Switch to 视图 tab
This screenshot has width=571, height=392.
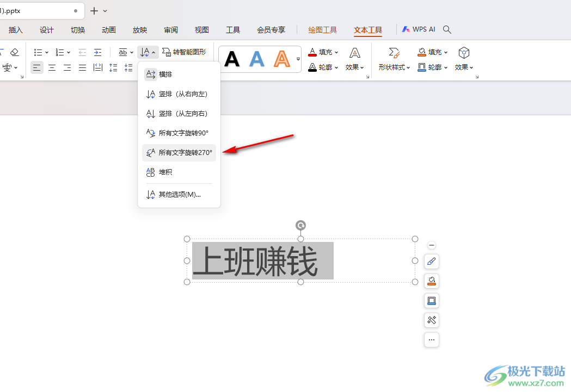click(202, 30)
